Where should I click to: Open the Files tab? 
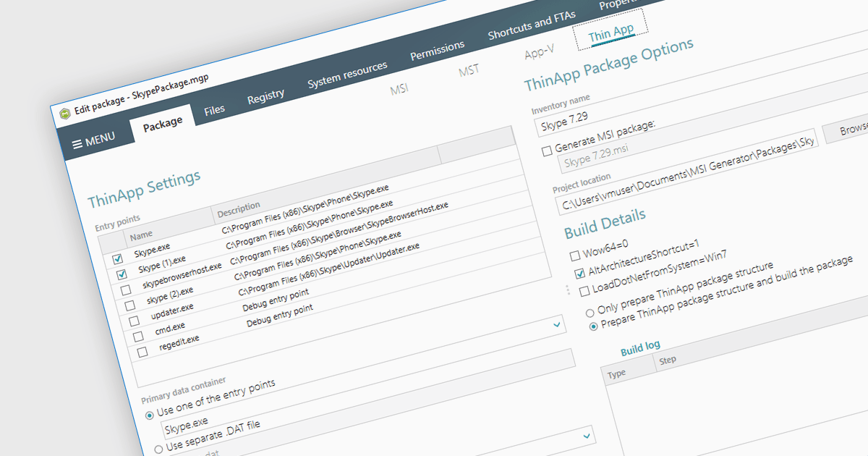214,109
